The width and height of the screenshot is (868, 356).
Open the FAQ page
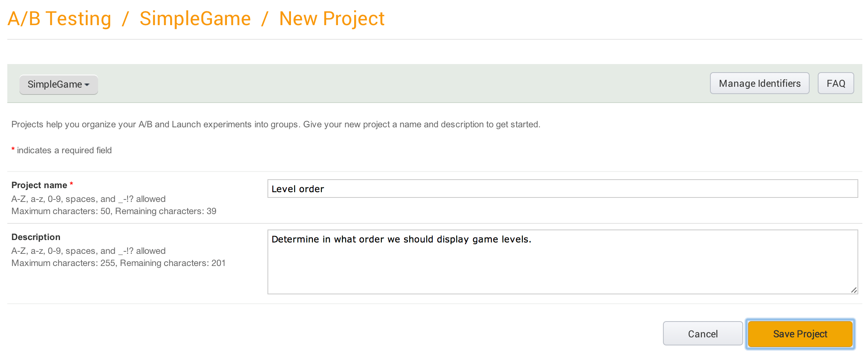coord(836,84)
